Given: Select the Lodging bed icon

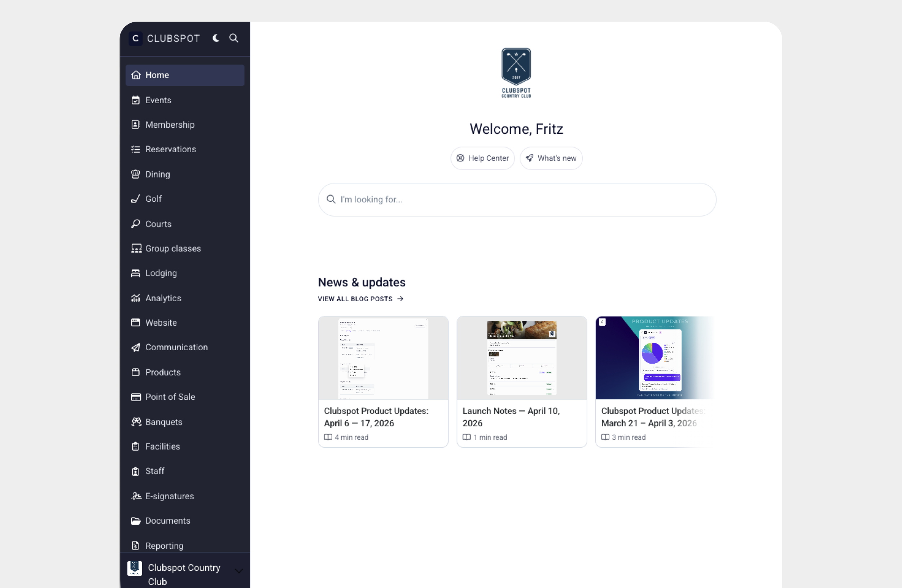Looking at the screenshot, I should coord(135,273).
